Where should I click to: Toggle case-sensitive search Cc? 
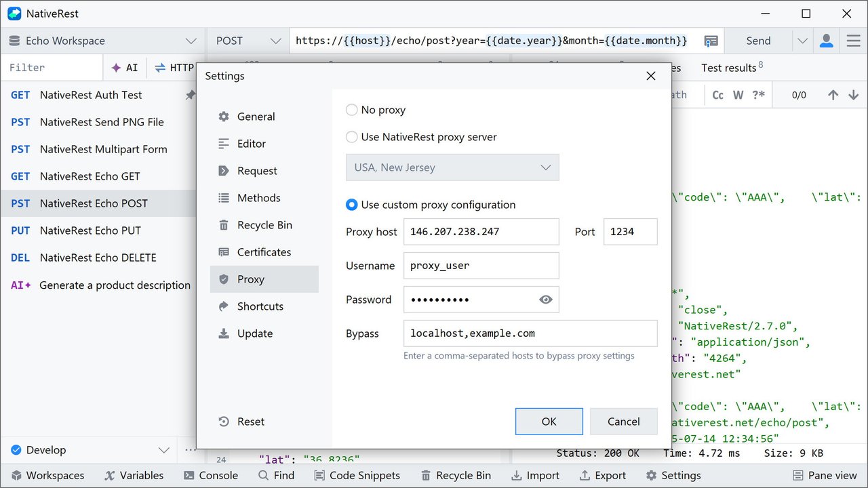[x=717, y=95]
